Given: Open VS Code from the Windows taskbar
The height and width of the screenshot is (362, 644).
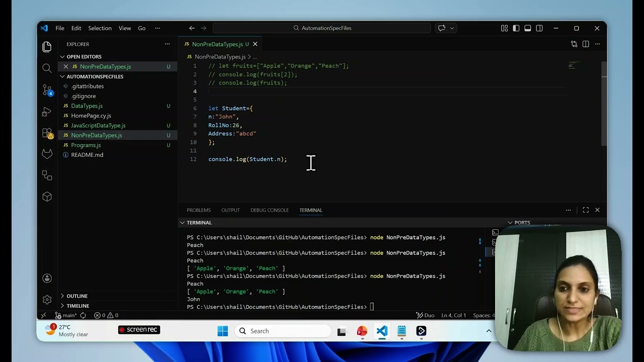Looking at the screenshot, I should pyautogui.click(x=382, y=331).
